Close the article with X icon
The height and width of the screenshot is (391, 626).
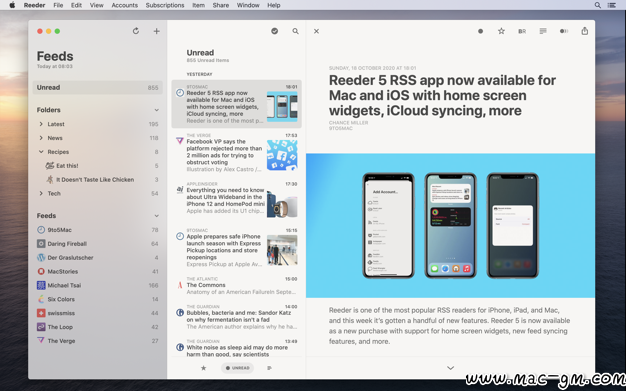tap(316, 31)
